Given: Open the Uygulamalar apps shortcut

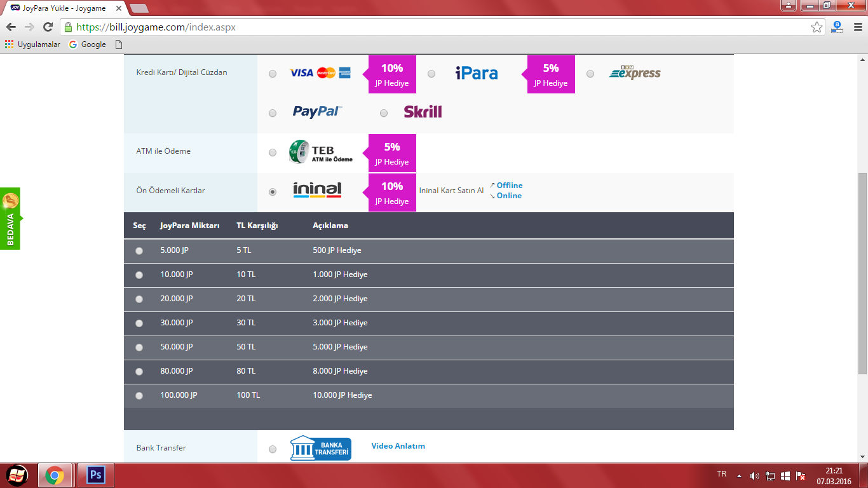Looking at the screenshot, I should pos(32,44).
